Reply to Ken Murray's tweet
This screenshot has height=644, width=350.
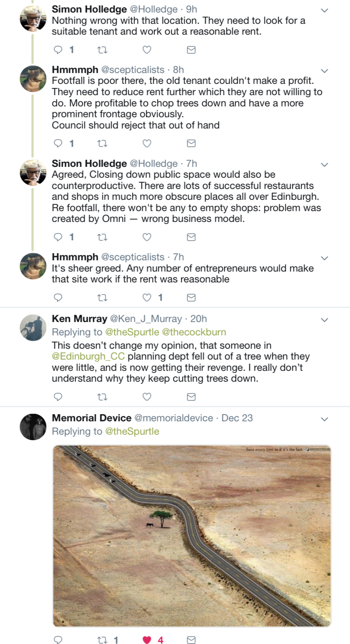(58, 396)
